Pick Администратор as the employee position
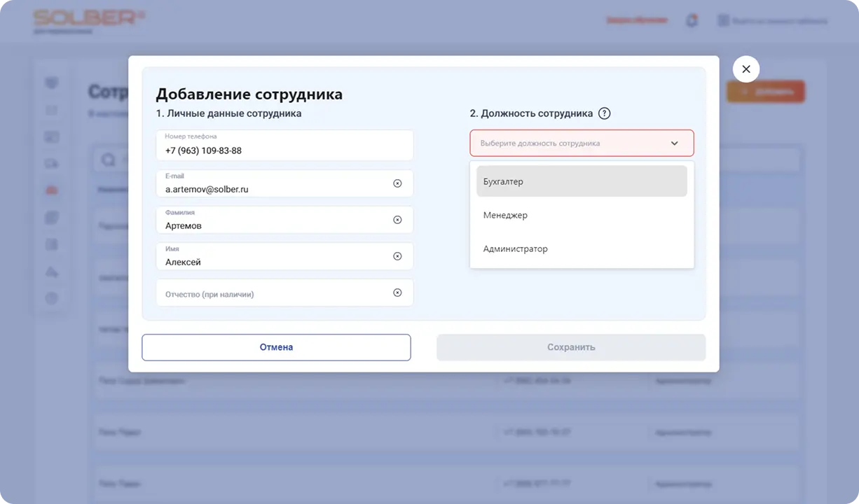The width and height of the screenshot is (859, 504). pyautogui.click(x=582, y=248)
